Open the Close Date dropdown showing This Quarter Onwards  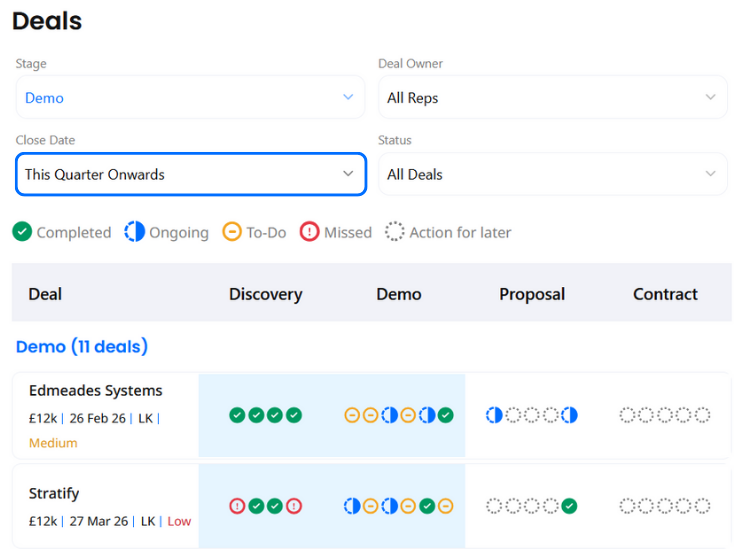pos(190,174)
